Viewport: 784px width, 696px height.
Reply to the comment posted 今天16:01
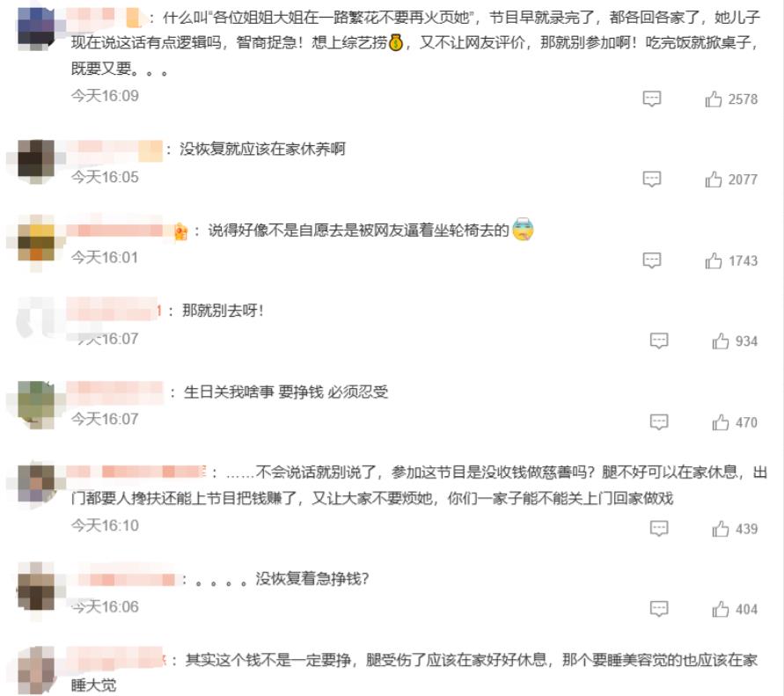651,260
